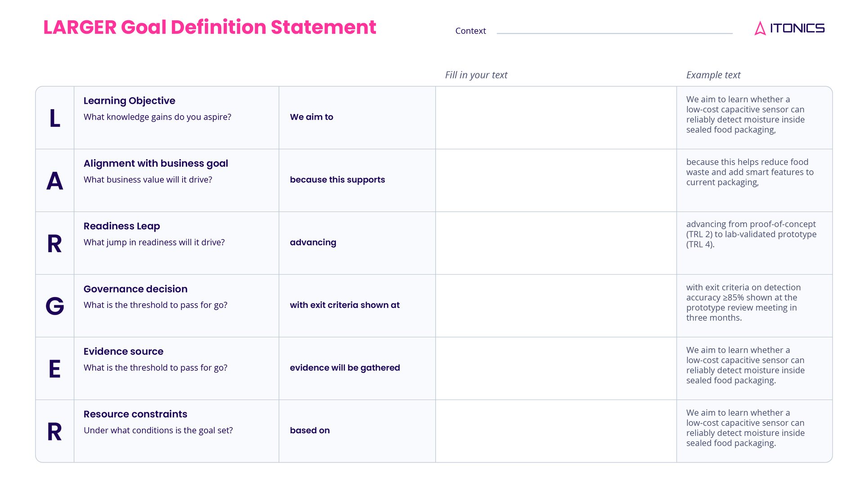The image size is (868, 498).
Task: Select the Governance example text on detection accuracy
Action: pyautogui.click(x=743, y=302)
